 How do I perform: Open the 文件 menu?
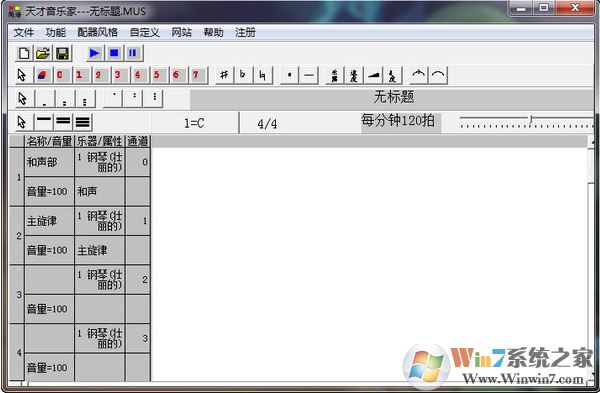coord(24,33)
